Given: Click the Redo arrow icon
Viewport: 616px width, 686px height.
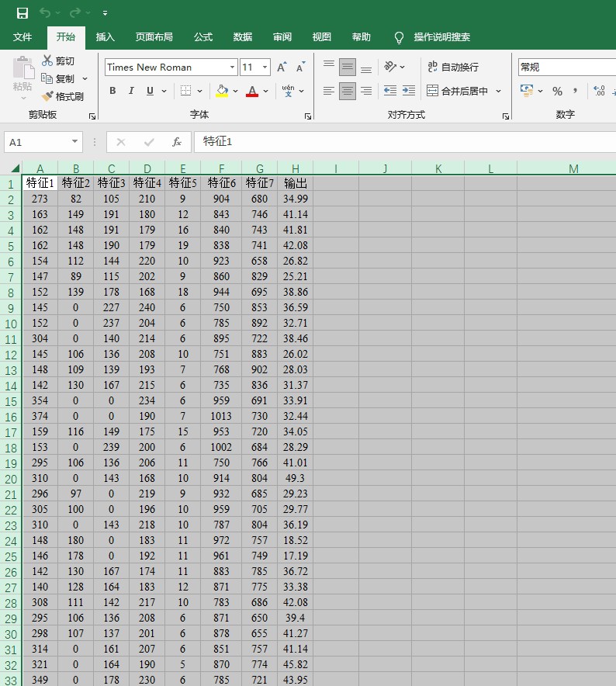Looking at the screenshot, I should click(74, 12).
